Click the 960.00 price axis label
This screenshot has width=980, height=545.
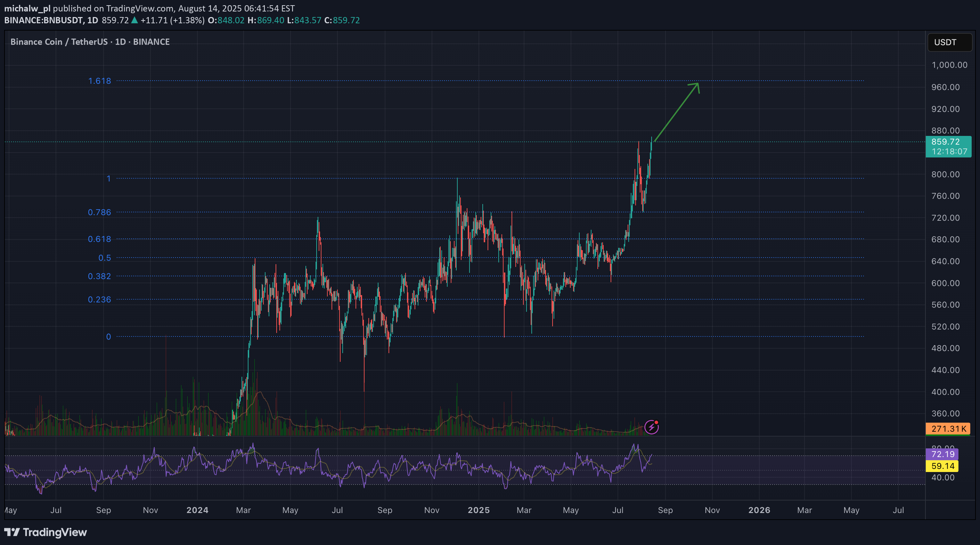pyautogui.click(x=945, y=87)
